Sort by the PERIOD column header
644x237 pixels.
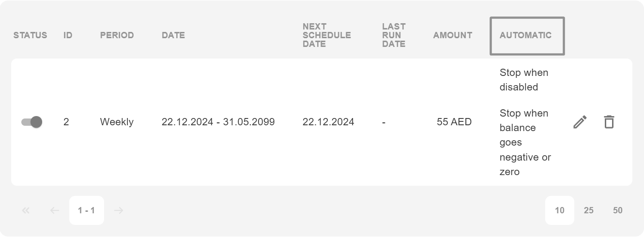(117, 35)
